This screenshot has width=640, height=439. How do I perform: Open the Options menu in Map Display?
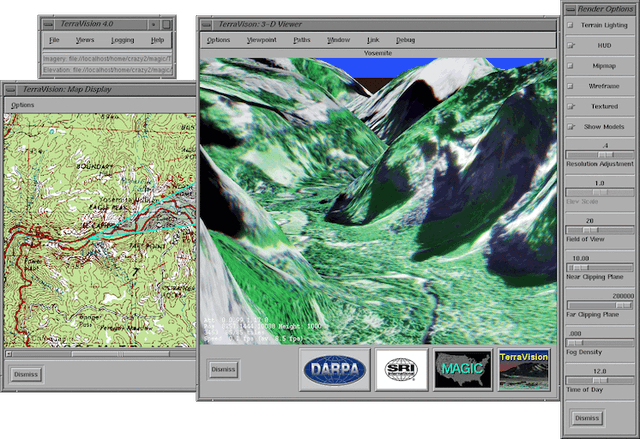[x=22, y=105]
